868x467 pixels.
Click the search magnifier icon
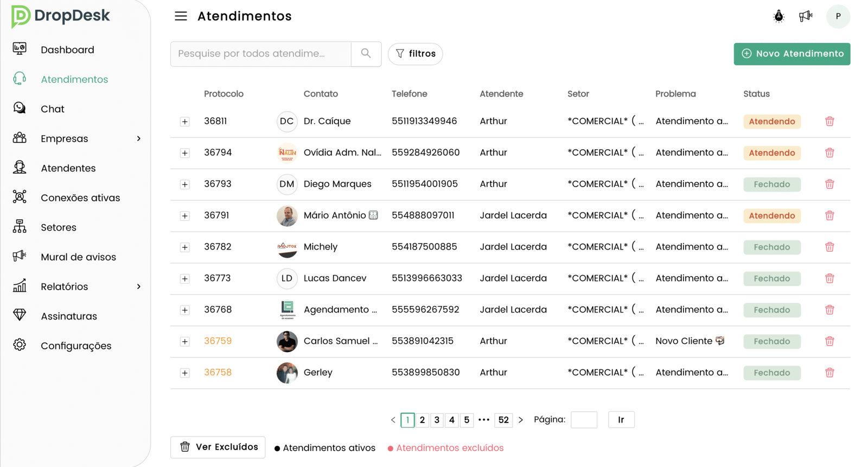tap(366, 54)
